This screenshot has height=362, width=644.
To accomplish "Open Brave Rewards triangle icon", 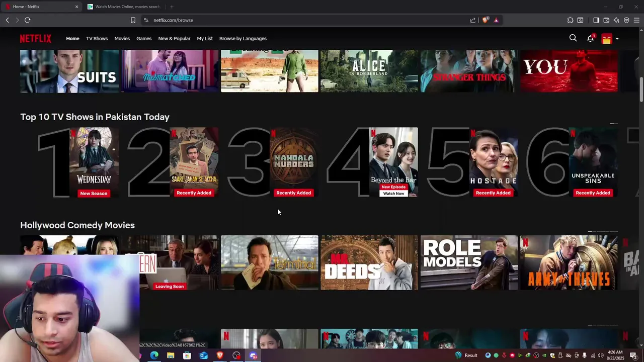I will point(496,20).
